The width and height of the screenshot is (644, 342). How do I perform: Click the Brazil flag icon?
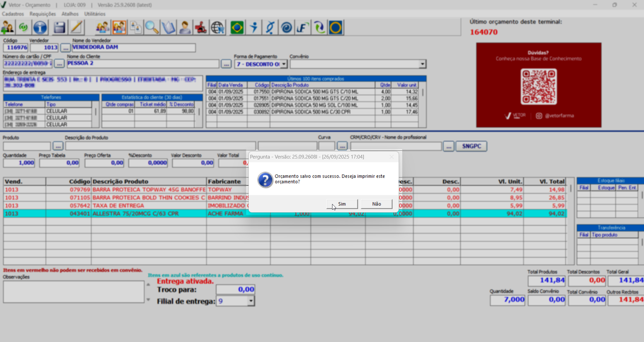tap(237, 28)
